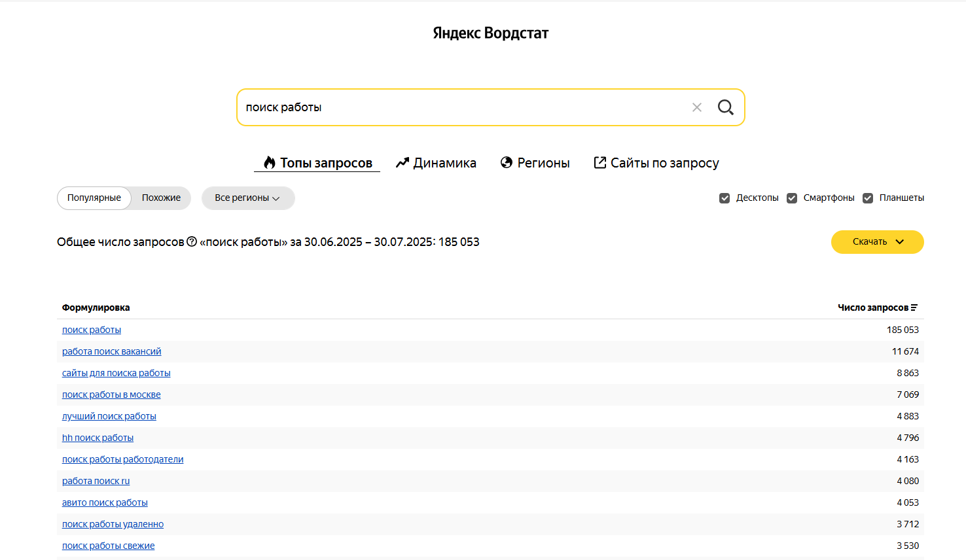Viewport: 966px width, 560px height.
Task: Uncheck the Планшеты checkbox
Action: (868, 198)
